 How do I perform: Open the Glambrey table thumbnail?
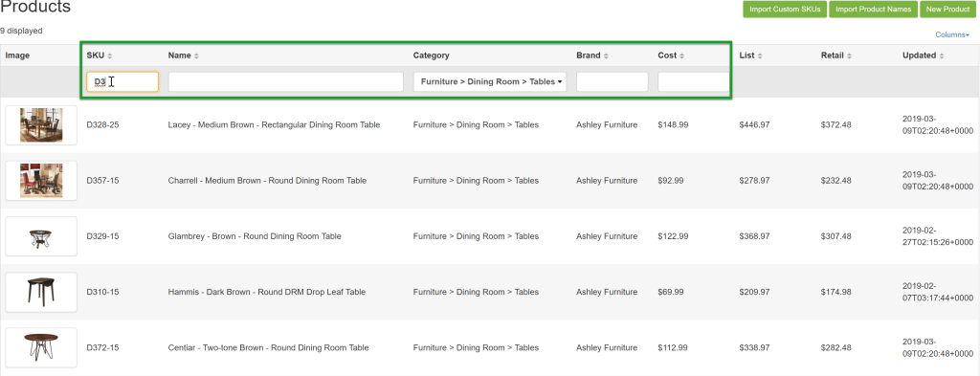[x=41, y=236]
